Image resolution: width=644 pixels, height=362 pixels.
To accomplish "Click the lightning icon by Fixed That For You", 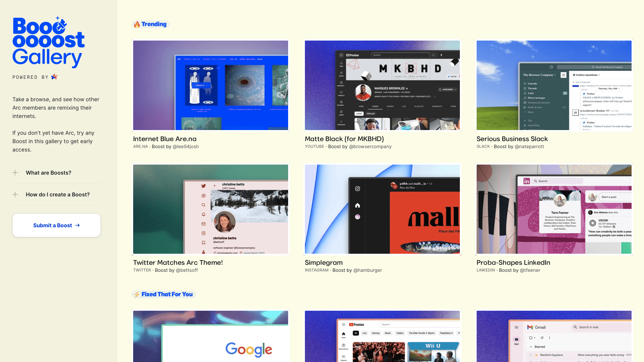I will coord(137,294).
